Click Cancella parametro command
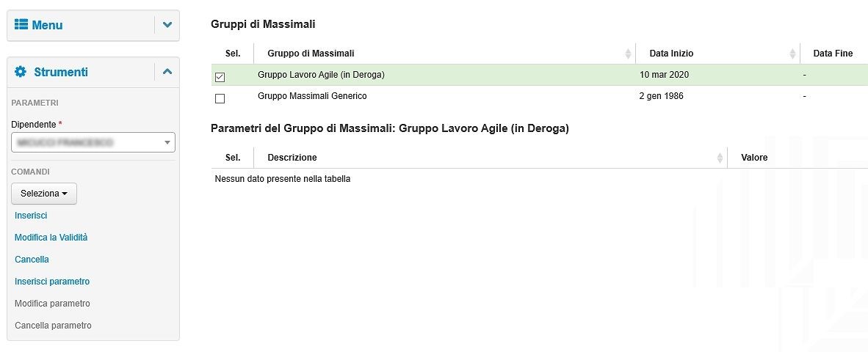Image resolution: width=868 pixels, height=352 pixels. tap(53, 326)
